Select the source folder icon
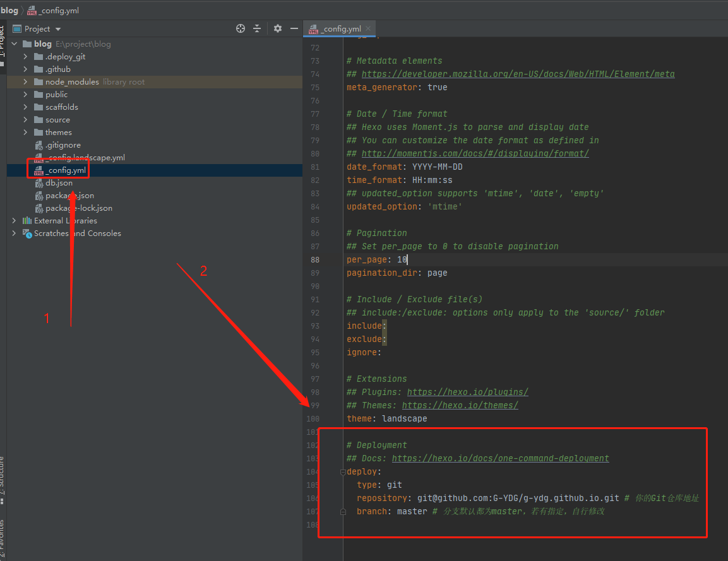The image size is (728, 561). tap(39, 120)
